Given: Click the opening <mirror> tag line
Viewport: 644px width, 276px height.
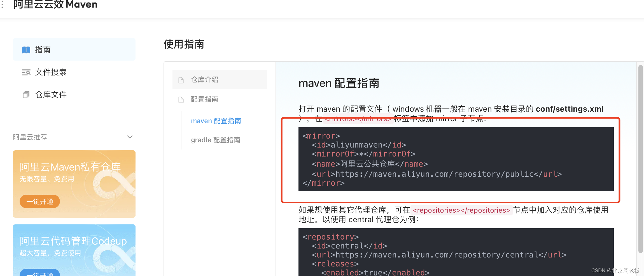Looking at the screenshot, I should click(x=321, y=136).
